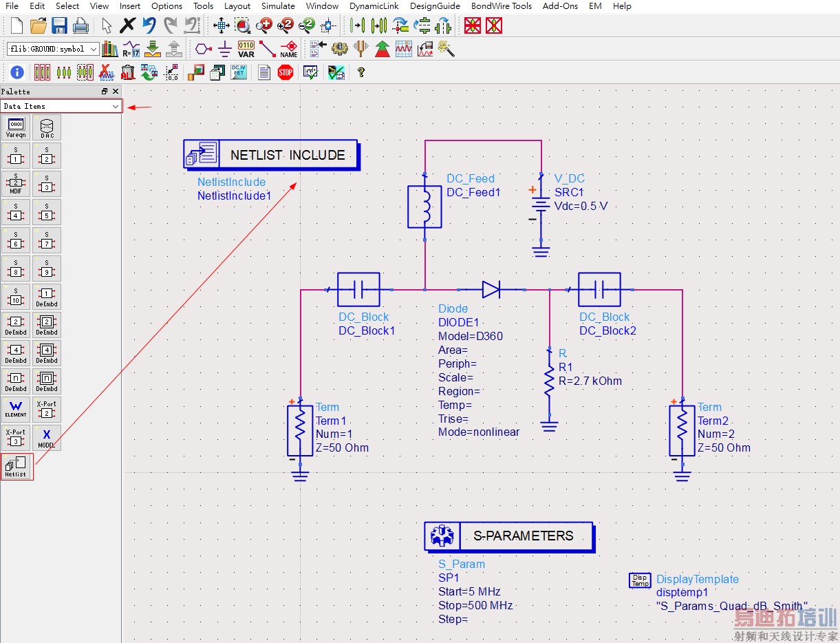Image resolution: width=840 pixels, height=643 pixels.
Task: Click the red STOP simulation icon
Action: 286,72
